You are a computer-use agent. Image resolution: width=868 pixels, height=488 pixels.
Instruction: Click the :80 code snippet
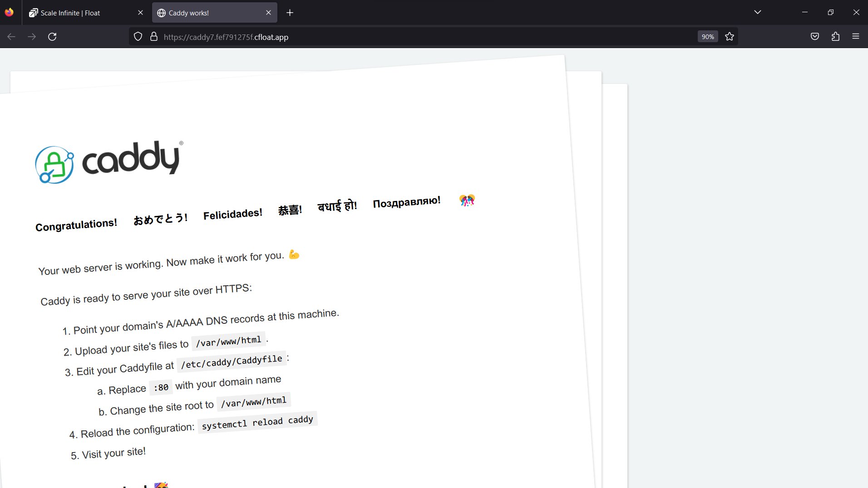pos(161,387)
